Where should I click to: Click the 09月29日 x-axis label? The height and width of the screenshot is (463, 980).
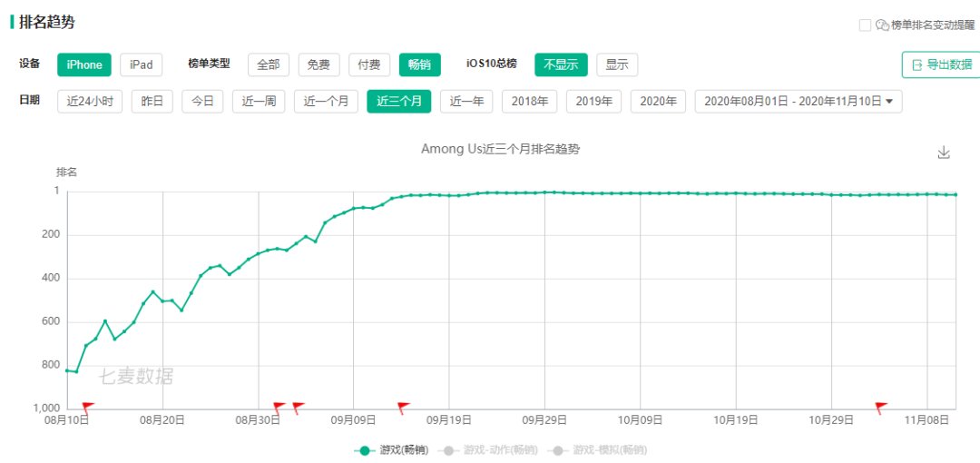coord(544,419)
